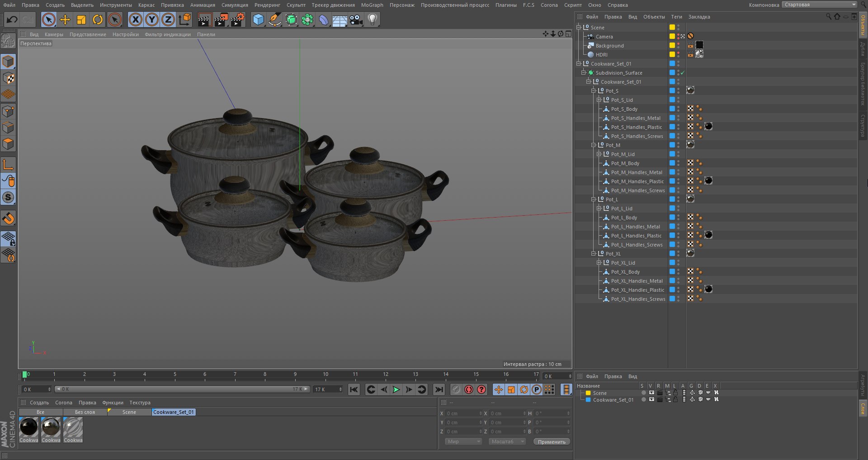Select the Move tool icon
Screen dimensions: 868x460
[x=65, y=19]
